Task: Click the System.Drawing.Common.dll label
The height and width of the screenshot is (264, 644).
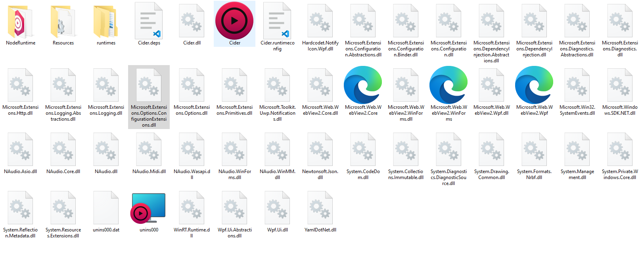Action: pyautogui.click(x=491, y=174)
